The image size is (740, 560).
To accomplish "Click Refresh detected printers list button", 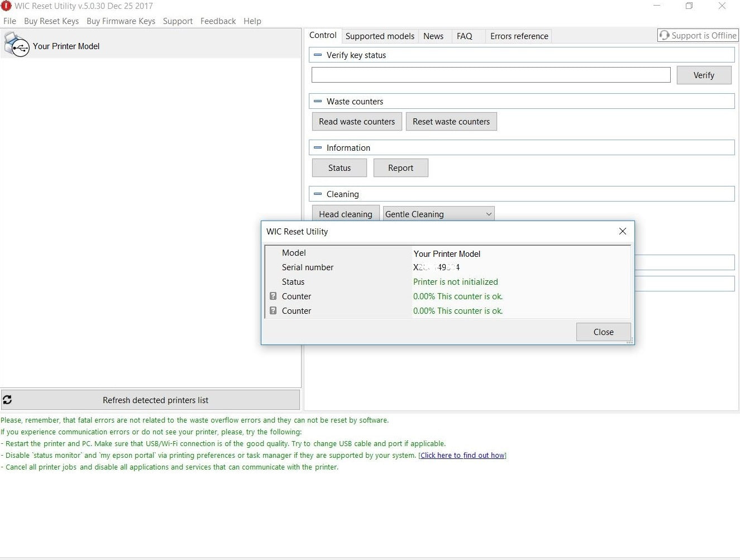I will coord(151,400).
